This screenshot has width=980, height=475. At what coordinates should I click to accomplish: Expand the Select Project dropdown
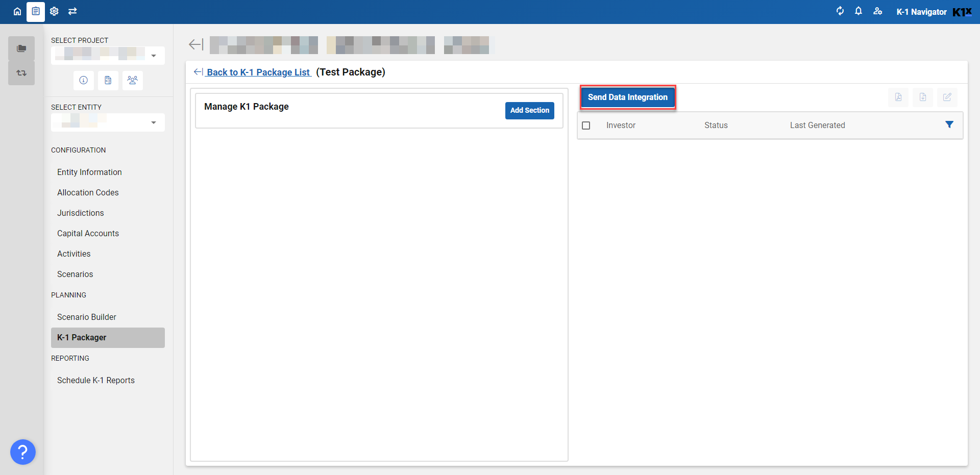(x=154, y=56)
